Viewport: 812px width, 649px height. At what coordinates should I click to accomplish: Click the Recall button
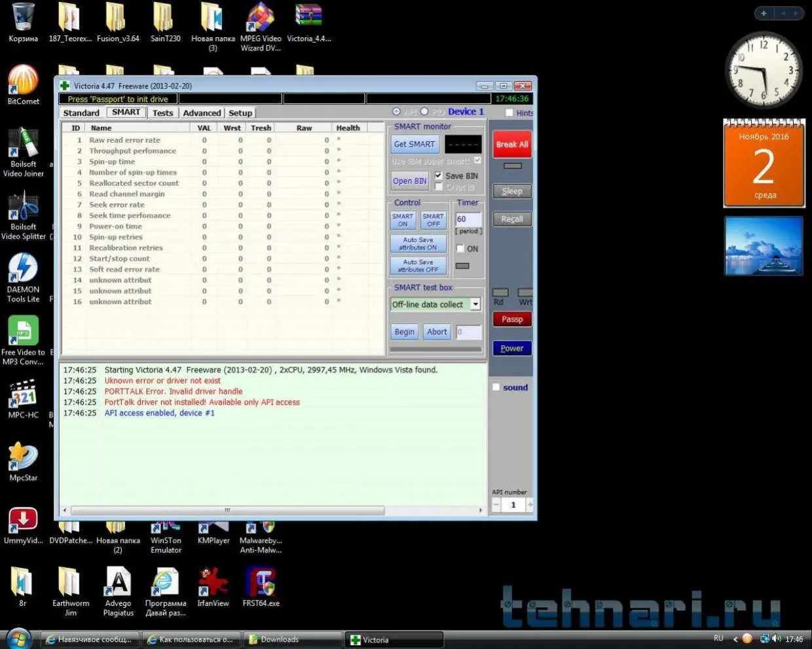click(x=512, y=219)
